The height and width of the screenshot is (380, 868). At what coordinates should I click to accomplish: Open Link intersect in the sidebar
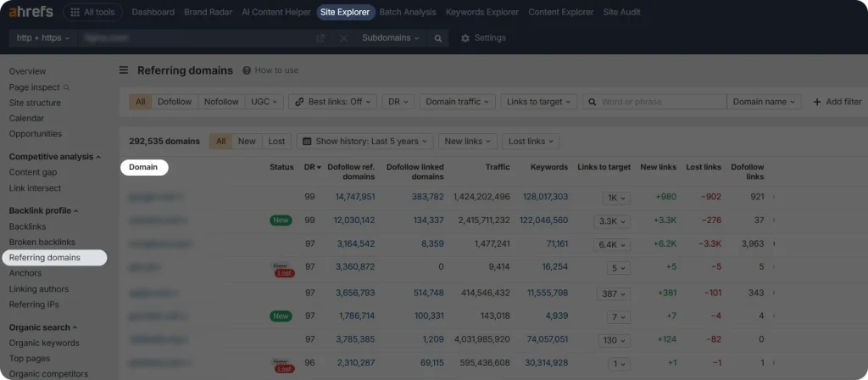click(35, 187)
